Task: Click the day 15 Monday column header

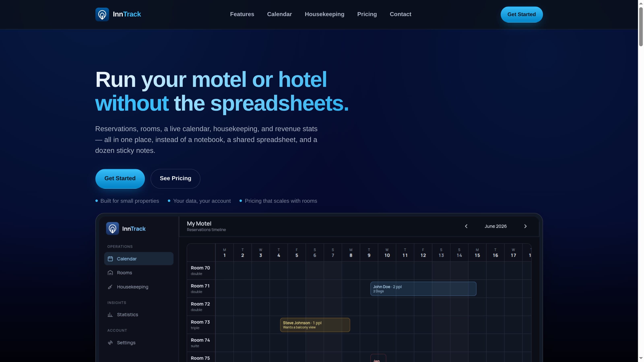Action: point(477,253)
